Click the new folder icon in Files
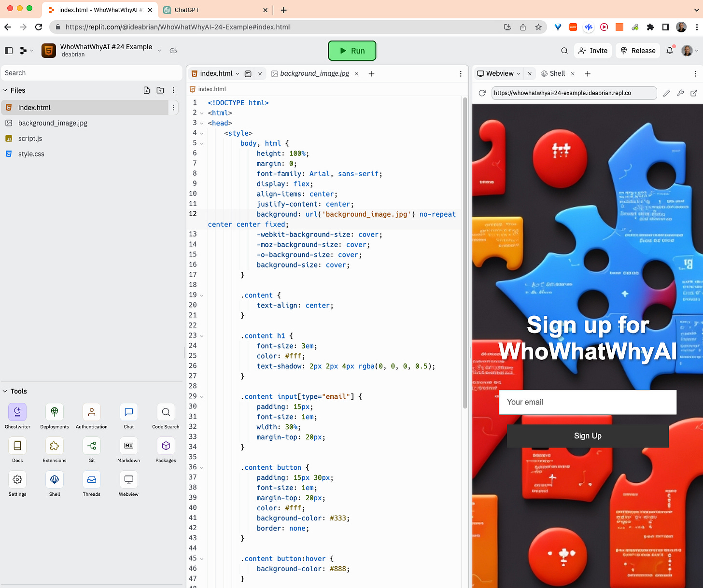This screenshot has width=703, height=588. 160,90
